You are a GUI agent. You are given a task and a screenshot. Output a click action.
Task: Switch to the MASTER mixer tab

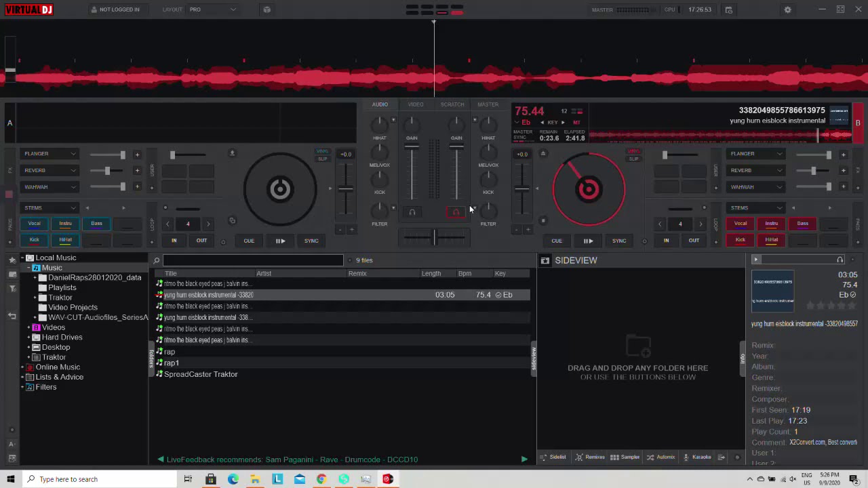pyautogui.click(x=488, y=104)
